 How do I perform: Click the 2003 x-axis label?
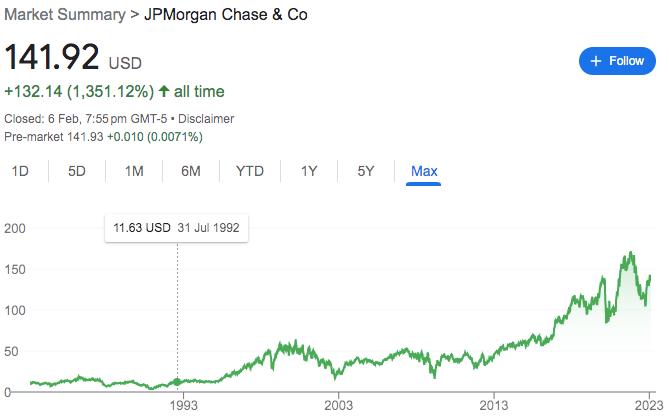pyautogui.click(x=338, y=404)
